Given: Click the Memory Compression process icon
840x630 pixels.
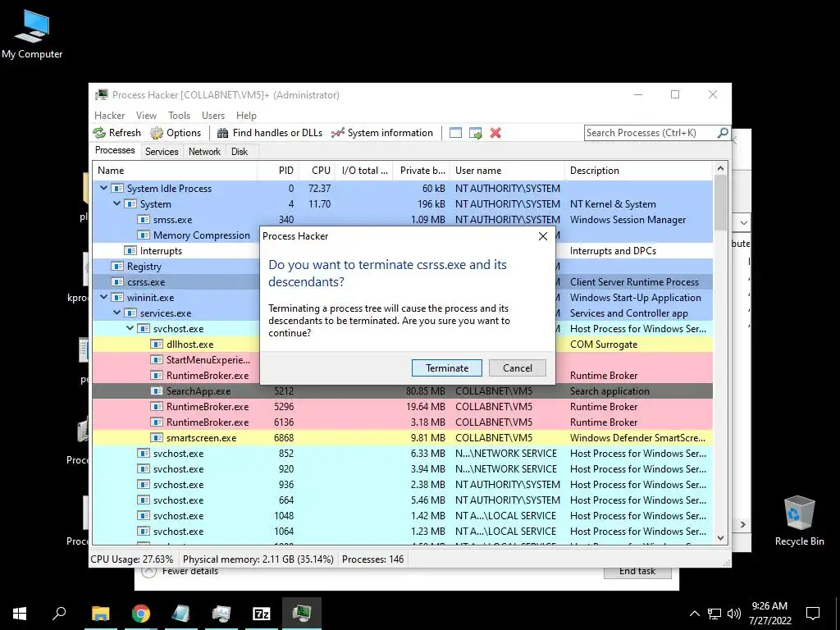Looking at the screenshot, I should [144, 235].
